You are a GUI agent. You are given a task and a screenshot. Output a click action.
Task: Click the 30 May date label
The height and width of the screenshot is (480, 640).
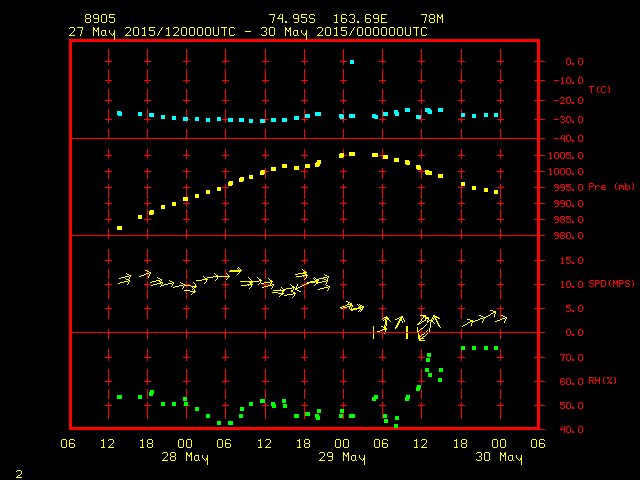[499, 457]
